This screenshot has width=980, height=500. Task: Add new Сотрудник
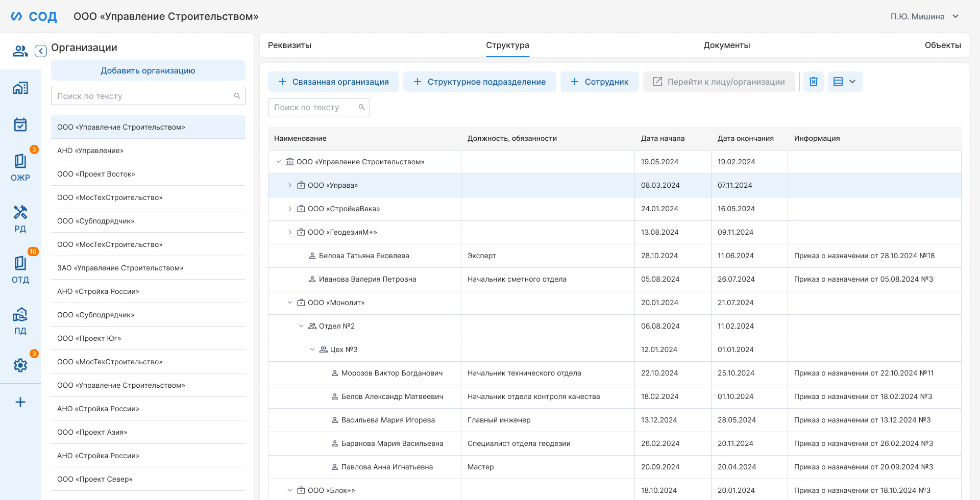click(600, 82)
